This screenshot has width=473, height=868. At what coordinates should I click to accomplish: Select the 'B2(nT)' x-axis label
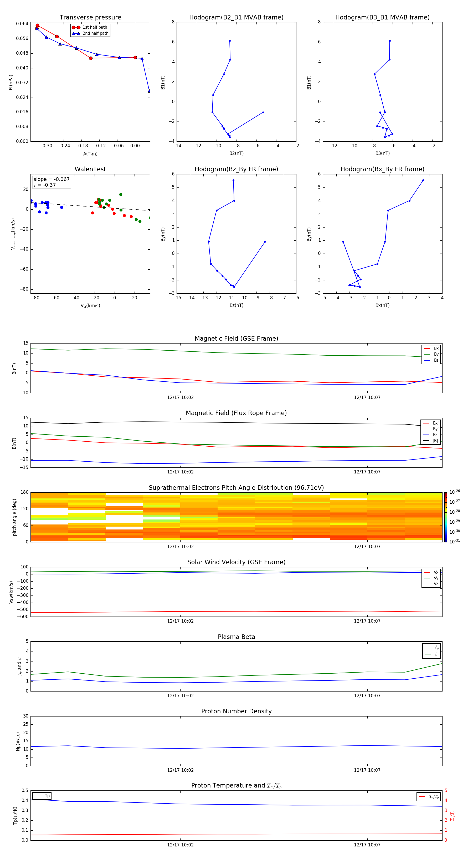tap(236, 153)
